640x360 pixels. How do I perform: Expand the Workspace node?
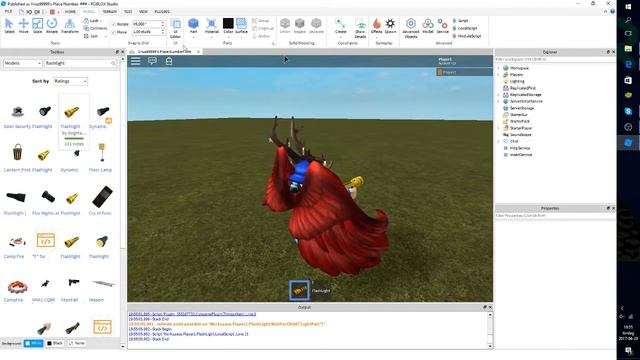coord(498,68)
